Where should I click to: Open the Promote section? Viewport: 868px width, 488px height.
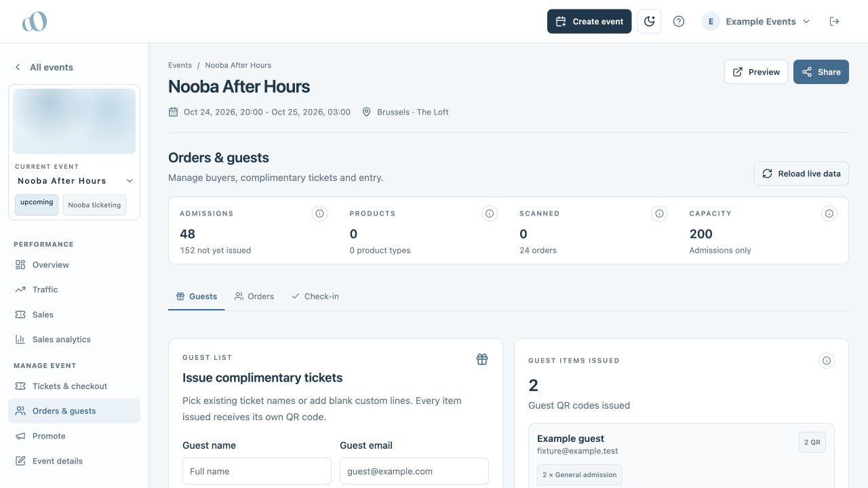(x=75, y=436)
